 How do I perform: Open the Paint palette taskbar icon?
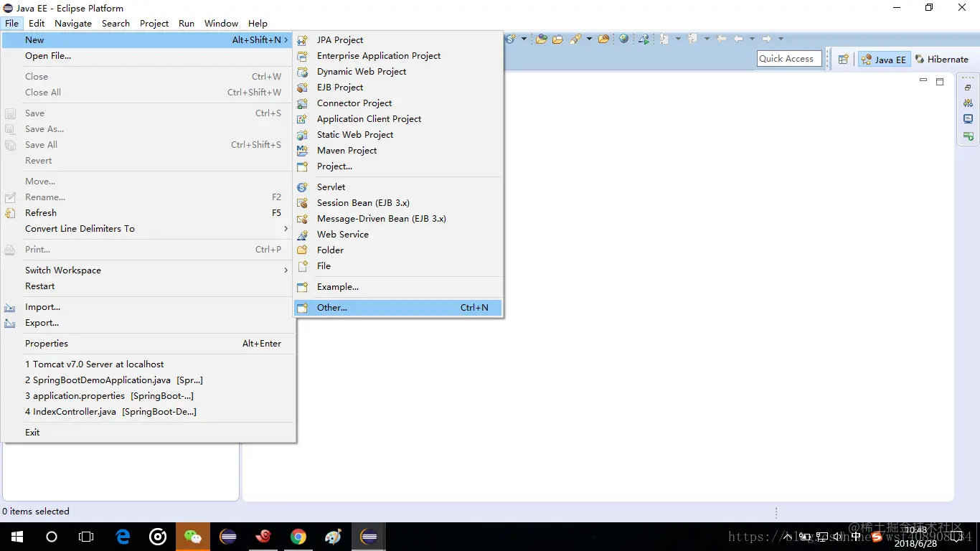[334, 537]
